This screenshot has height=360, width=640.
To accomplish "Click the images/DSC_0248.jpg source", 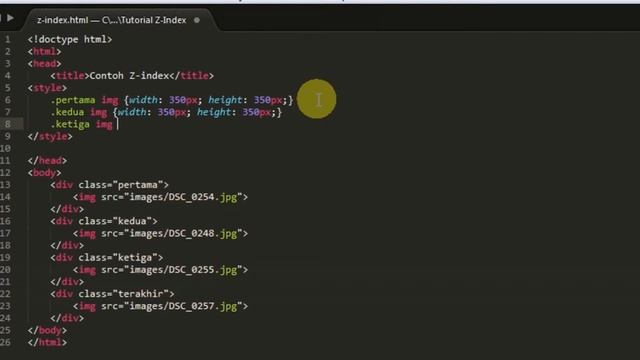I will [x=183, y=233].
